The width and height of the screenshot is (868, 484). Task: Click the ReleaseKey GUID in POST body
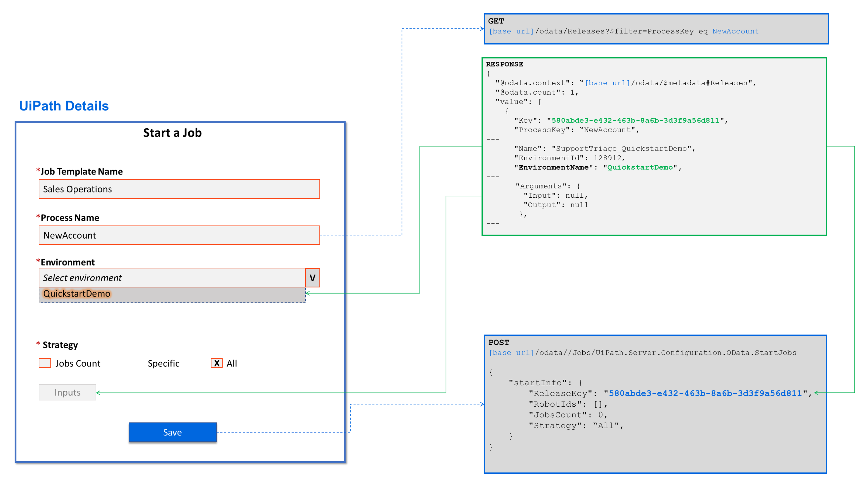pos(705,393)
